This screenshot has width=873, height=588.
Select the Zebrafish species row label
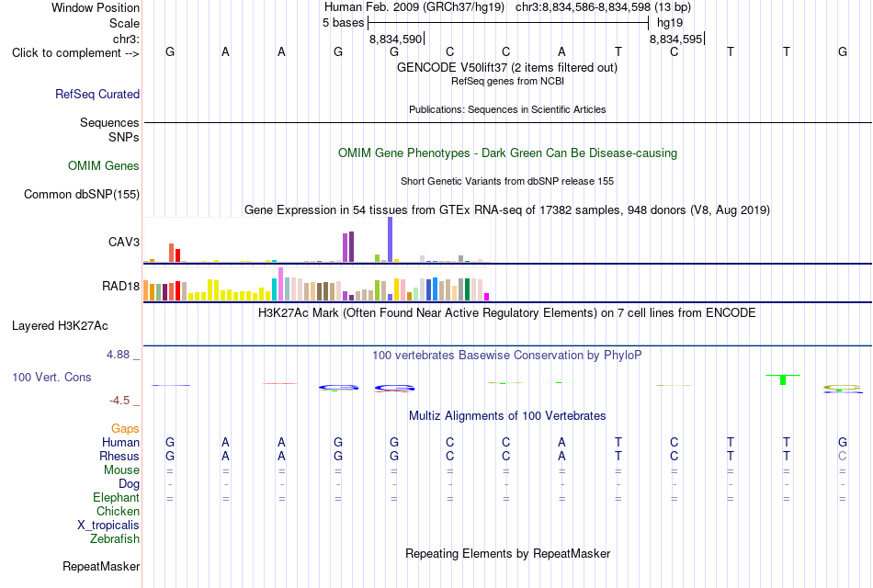tap(115, 539)
